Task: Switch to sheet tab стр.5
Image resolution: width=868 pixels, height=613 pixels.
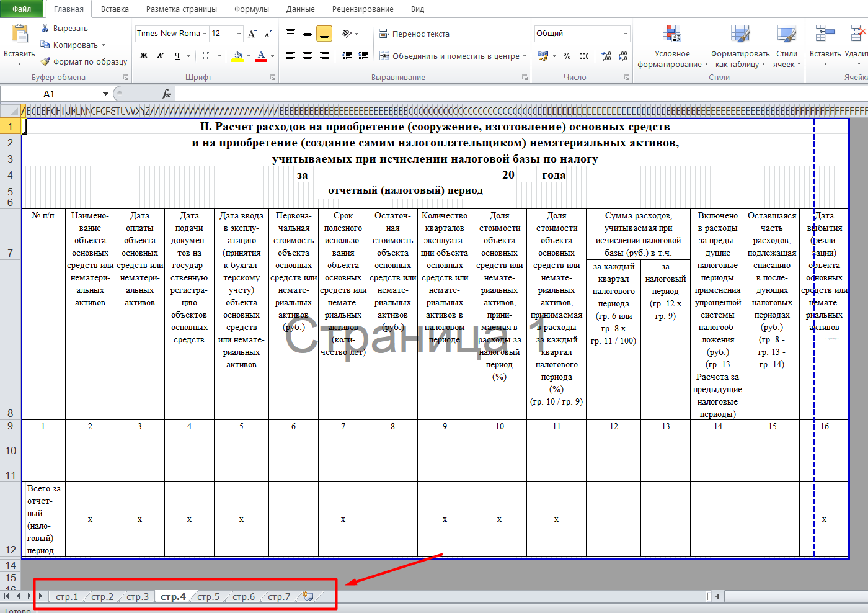Action: click(x=208, y=597)
